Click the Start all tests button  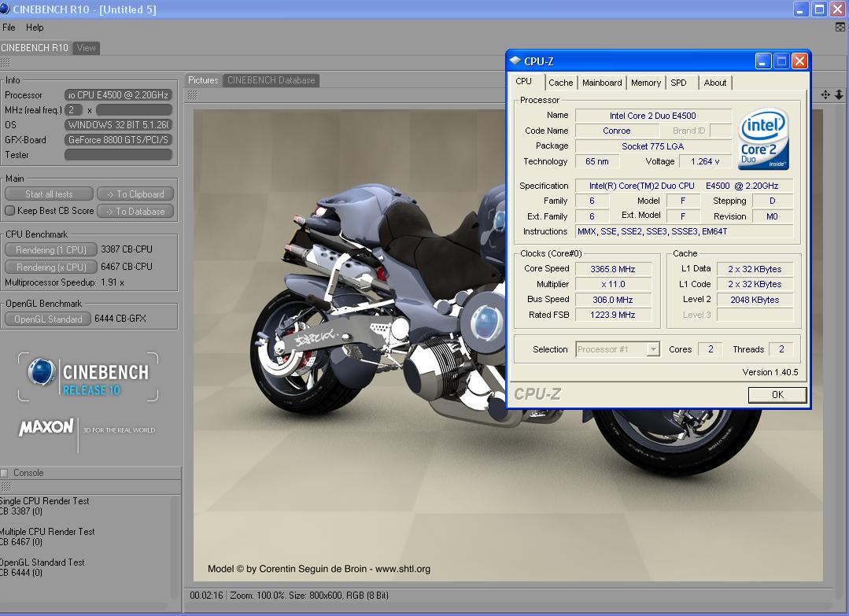pos(50,194)
